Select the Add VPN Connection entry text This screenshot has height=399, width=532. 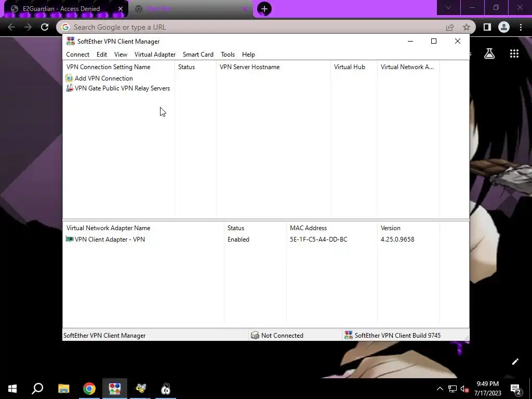click(x=103, y=78)
